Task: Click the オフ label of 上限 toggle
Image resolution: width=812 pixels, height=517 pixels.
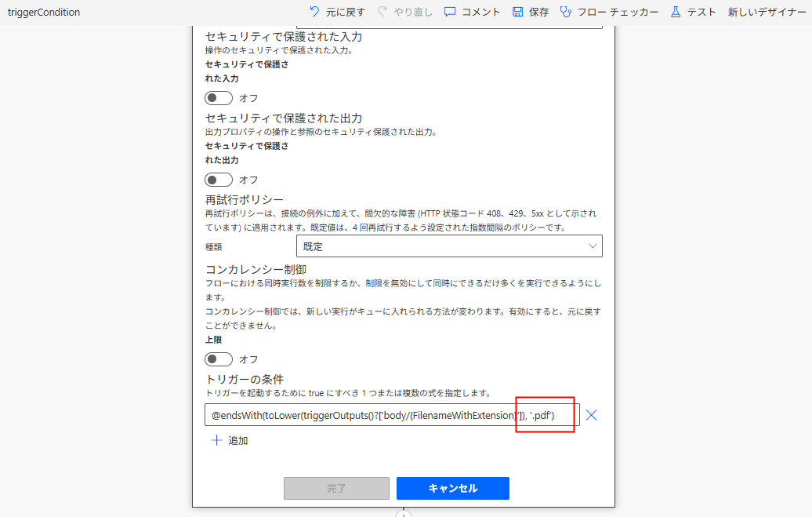Action: coord(248,359)
